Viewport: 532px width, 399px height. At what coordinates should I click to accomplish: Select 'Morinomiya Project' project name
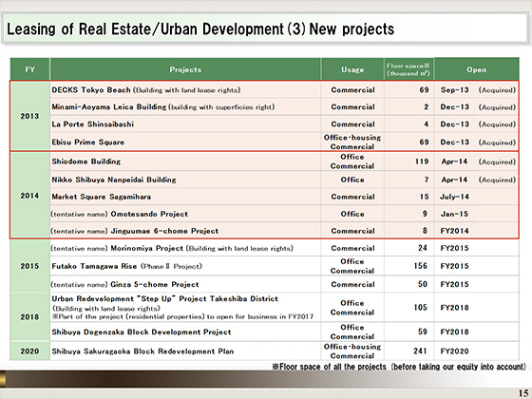(x=147, y=248)
